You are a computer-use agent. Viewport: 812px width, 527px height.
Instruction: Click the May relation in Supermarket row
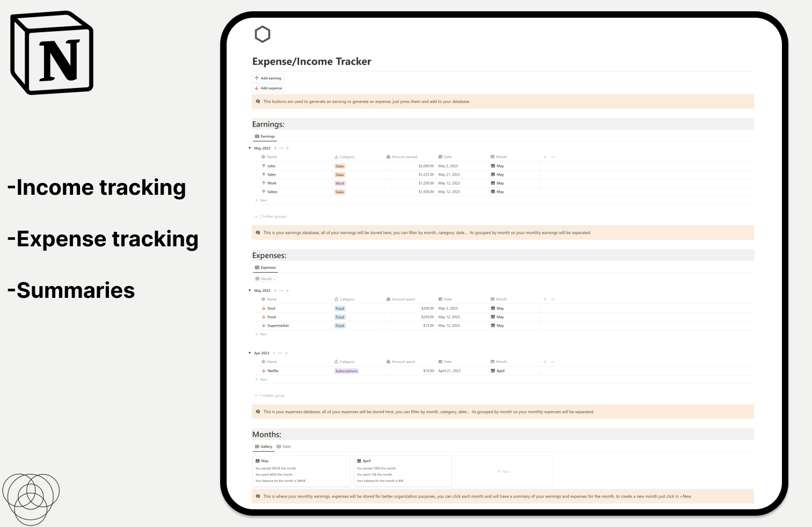click(497, 325)
